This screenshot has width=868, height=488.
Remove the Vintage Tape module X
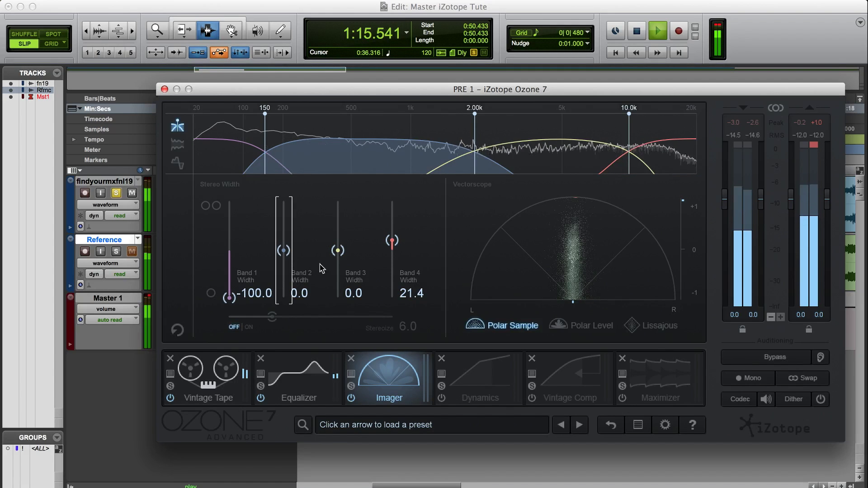click(x=170, y=358)
